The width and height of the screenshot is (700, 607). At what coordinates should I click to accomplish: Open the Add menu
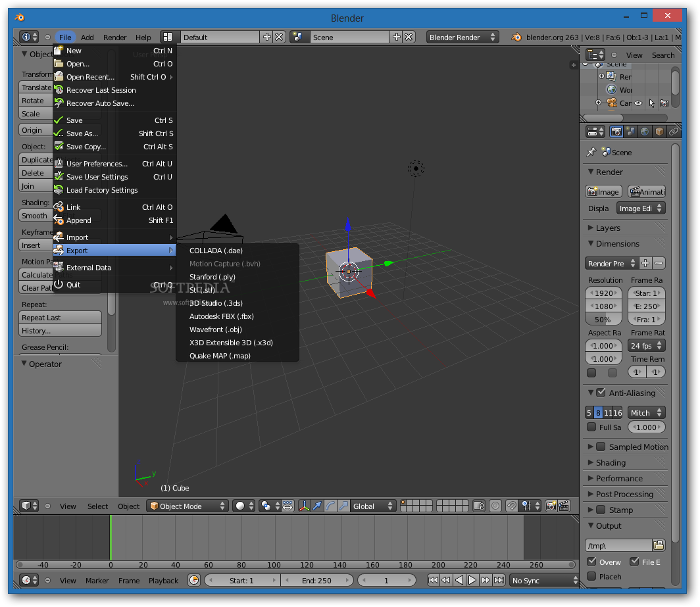point(87,37)
